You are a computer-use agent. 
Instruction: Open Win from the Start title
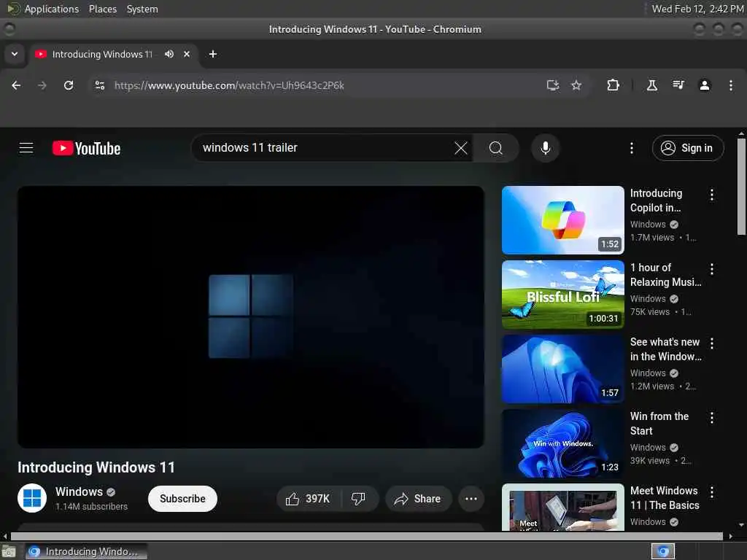click(659, 424)
